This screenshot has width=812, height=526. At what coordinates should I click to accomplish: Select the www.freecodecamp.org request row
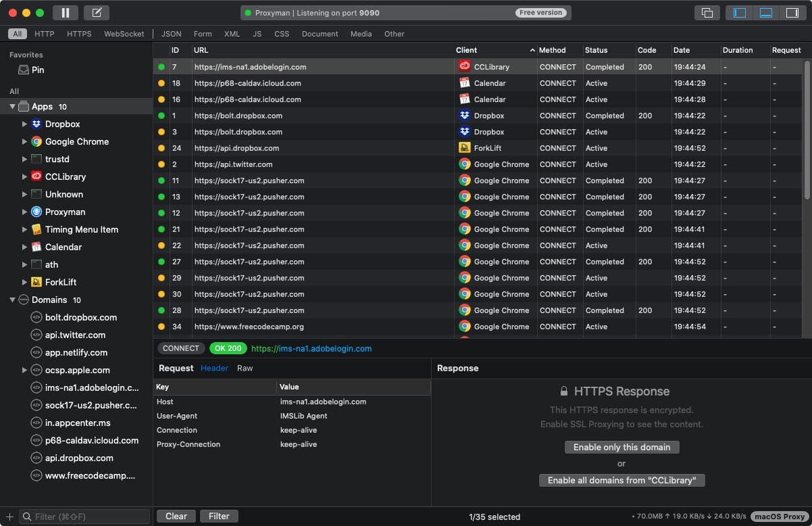click(478, 327)
